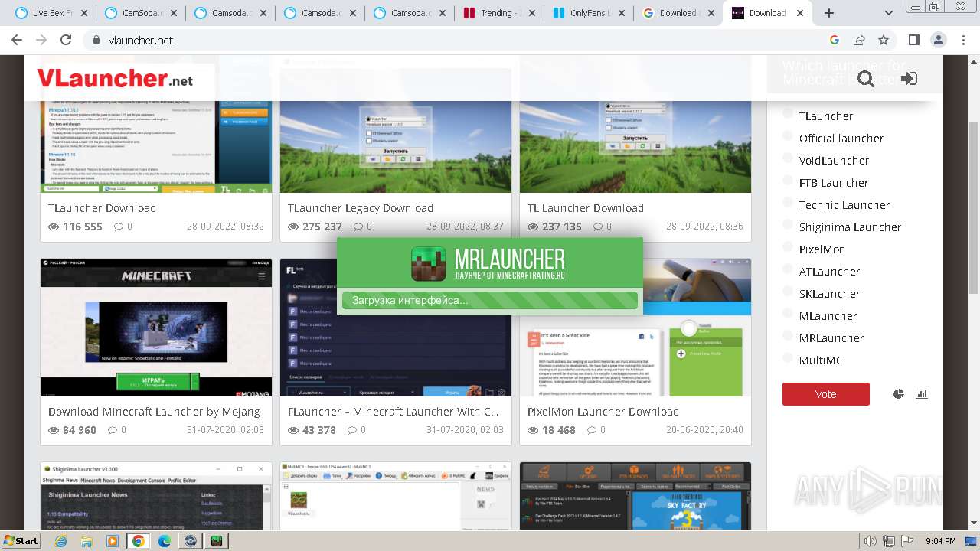
Task: Click the views eye icon under TLauncher Download
Action: tap(54, 227)
